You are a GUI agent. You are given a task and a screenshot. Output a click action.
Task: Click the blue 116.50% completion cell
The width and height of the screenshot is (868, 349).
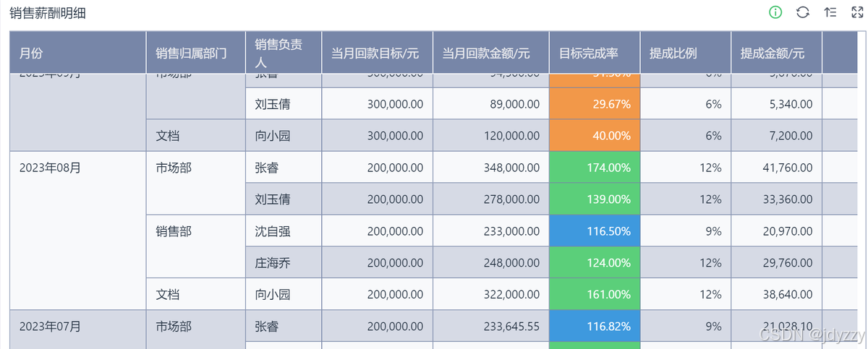tap(595, 231)
